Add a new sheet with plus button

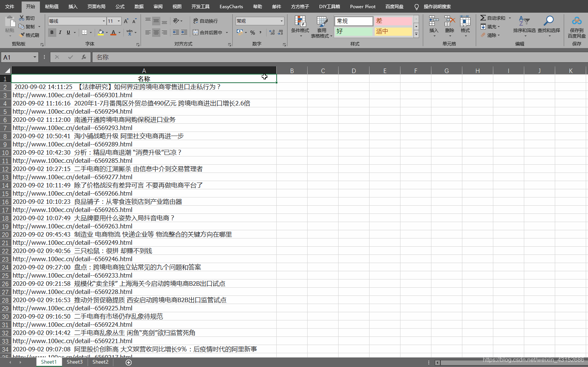point(129,362)
